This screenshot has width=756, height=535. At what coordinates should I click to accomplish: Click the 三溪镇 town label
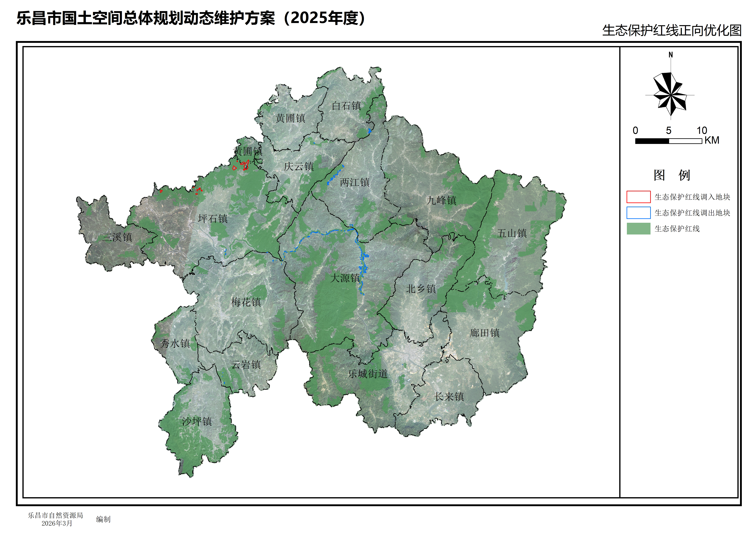pyautogui.click(x=117, y=237)
